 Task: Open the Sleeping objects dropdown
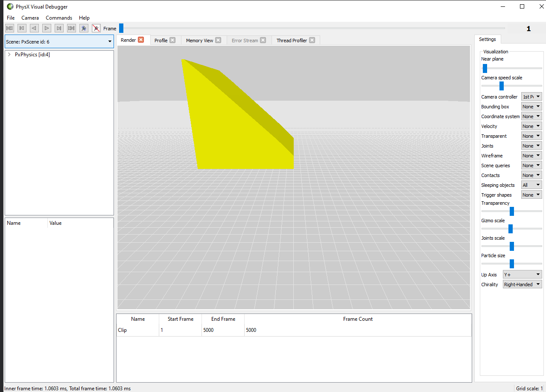pos(531,185)
